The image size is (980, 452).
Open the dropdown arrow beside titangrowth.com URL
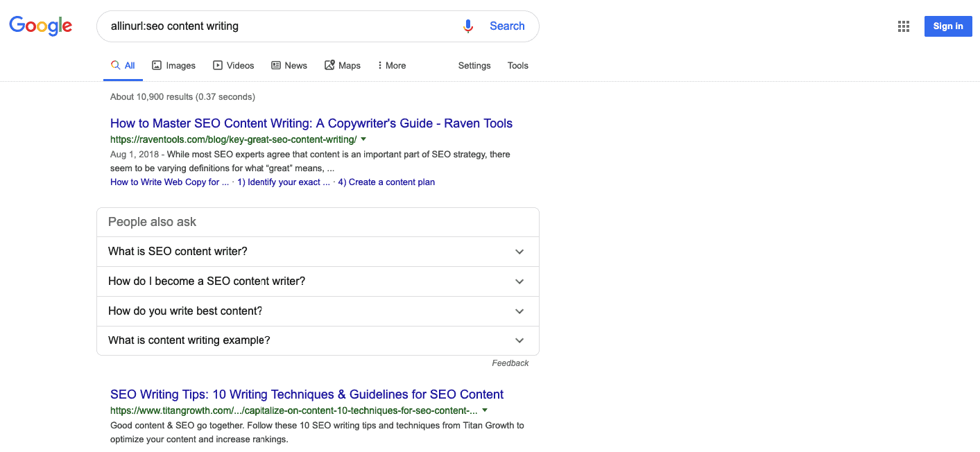coord(484,410)
